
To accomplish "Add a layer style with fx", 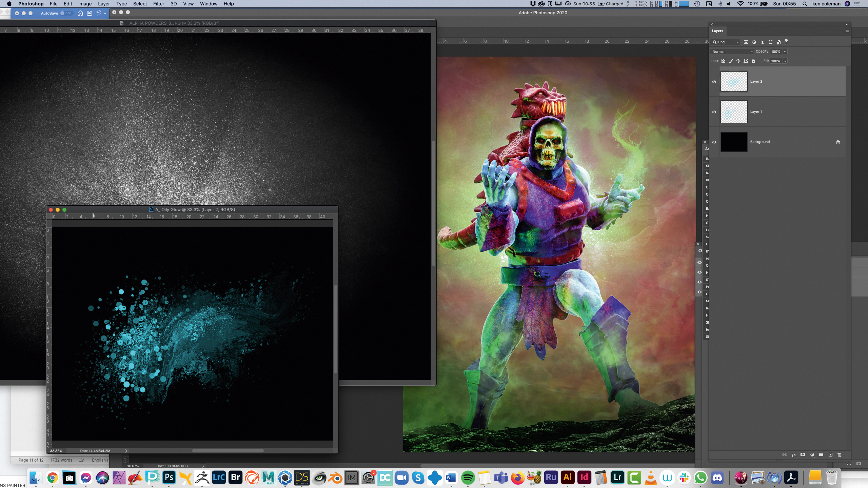I will pos(794,455).
